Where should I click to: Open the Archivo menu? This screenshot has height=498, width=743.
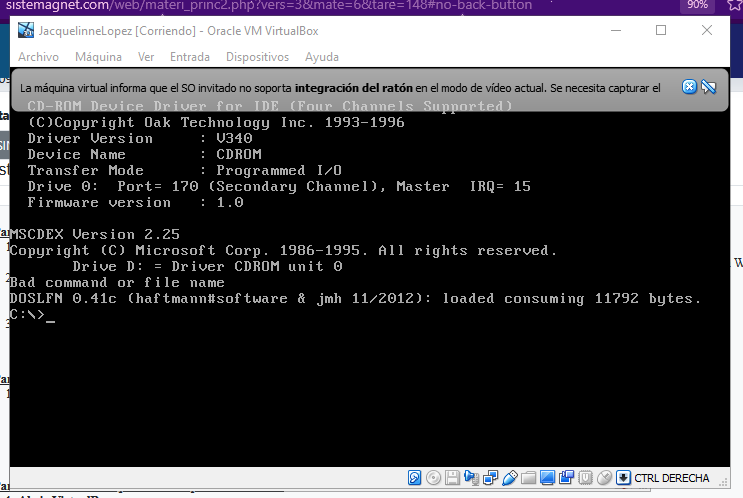tap(38, 57)
